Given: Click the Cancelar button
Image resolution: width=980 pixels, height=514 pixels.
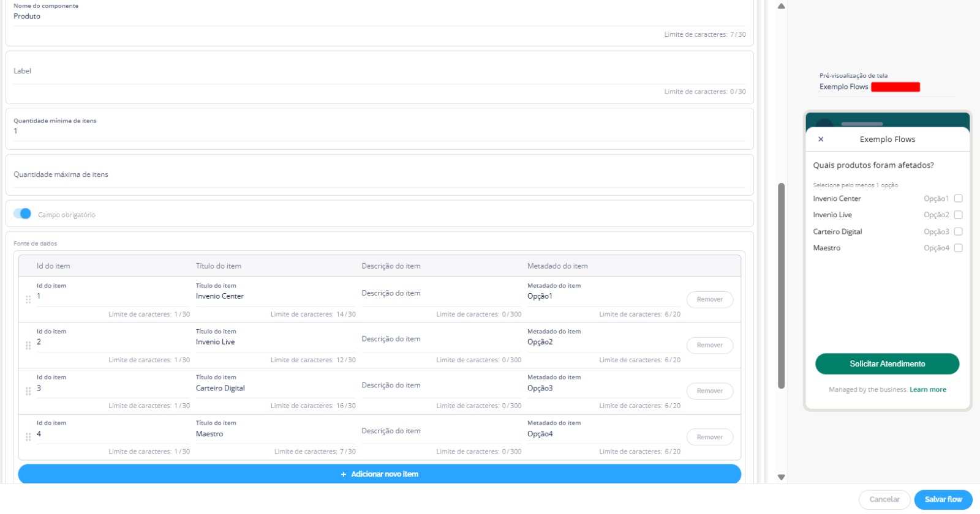Looking at the screenshot, I should (x=884, y=499).
